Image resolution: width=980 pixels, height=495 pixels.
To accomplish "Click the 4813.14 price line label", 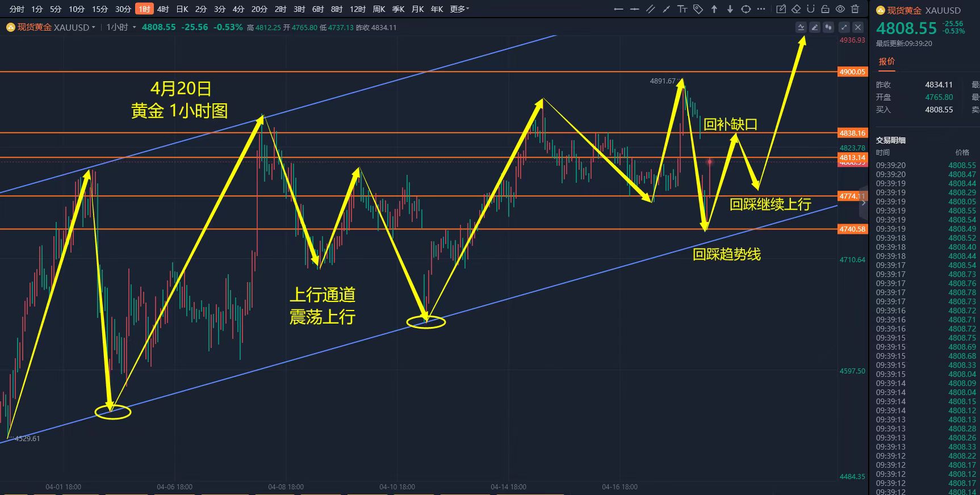I will (853, 157).
